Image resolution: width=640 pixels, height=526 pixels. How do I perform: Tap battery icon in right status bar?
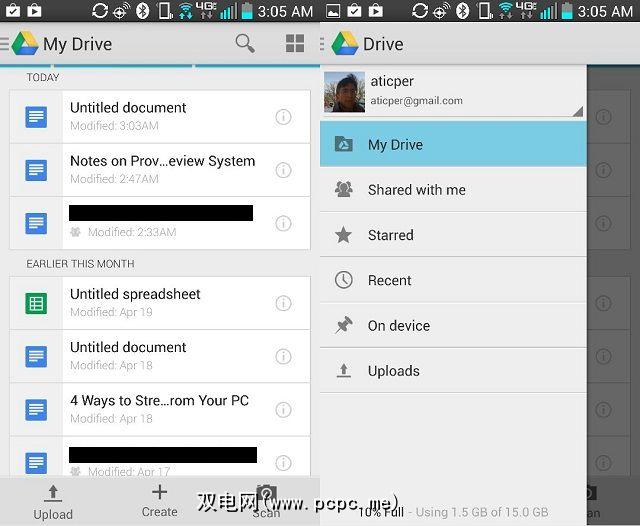click(x=567, y=11)
